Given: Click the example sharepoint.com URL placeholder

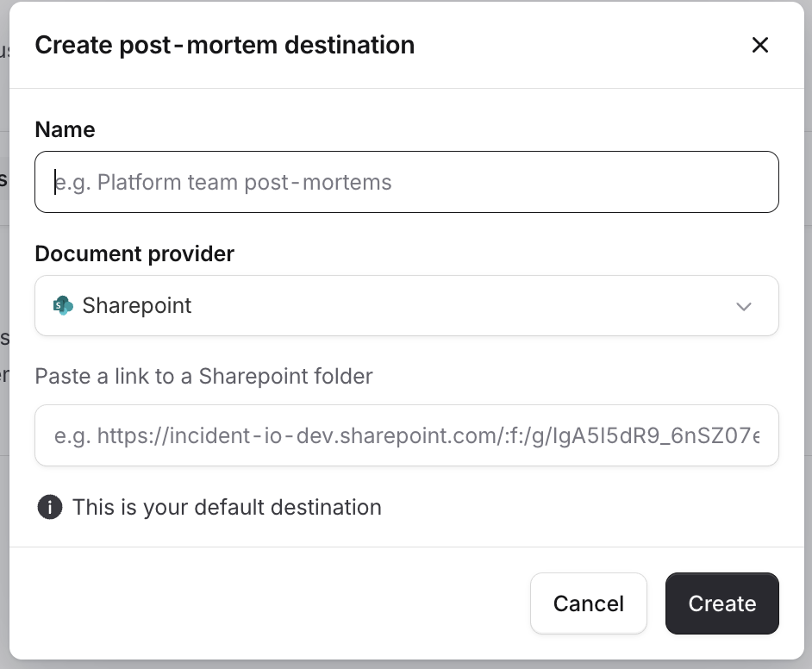Looking at the screenshot, I should point(406,435).
